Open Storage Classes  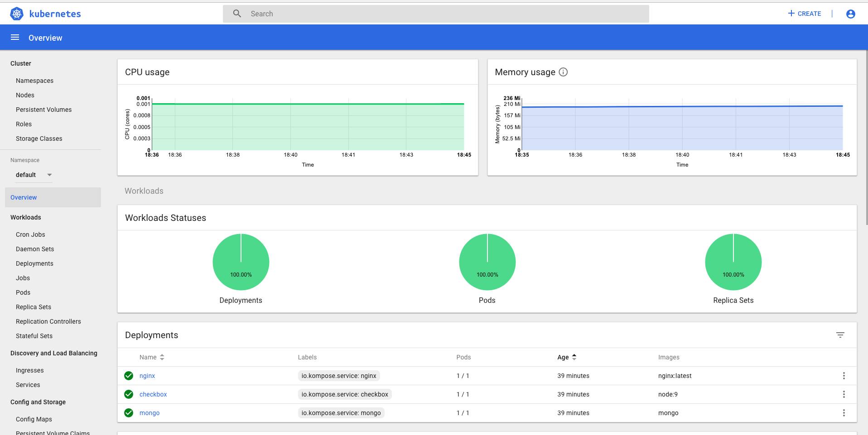[x=39, y=139]
